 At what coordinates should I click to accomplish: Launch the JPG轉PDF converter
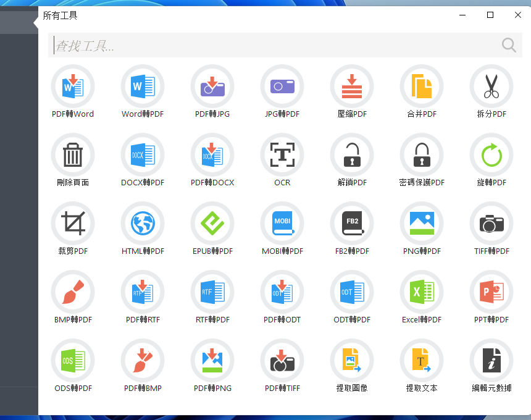pos(282,86)
